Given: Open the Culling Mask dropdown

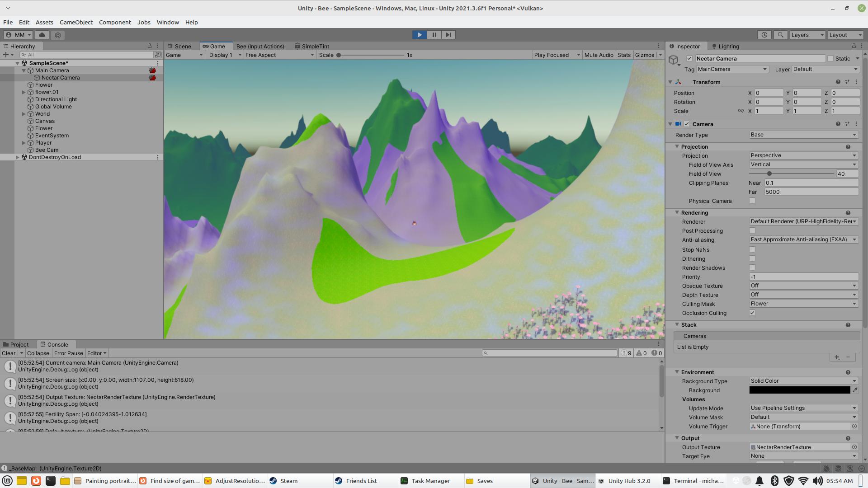Looking at the screenshot, I should 802,304.
